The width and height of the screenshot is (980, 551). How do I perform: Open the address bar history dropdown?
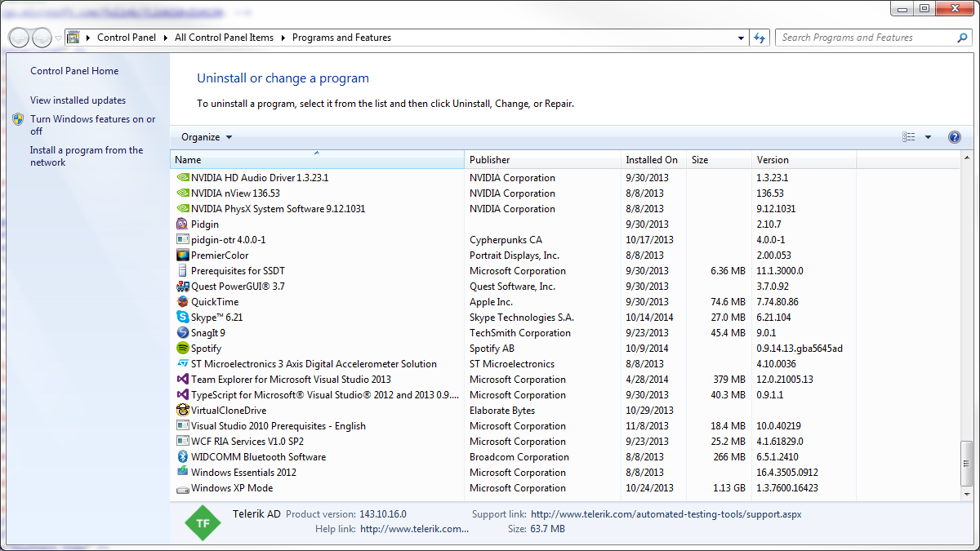pos(741,38)
